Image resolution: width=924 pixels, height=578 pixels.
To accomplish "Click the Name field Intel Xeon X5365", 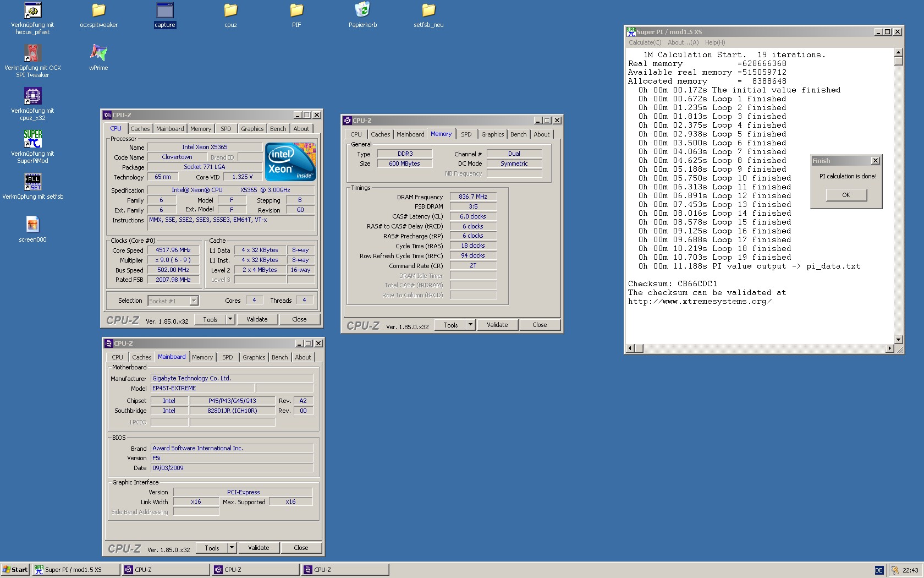I will pos(205,147).
